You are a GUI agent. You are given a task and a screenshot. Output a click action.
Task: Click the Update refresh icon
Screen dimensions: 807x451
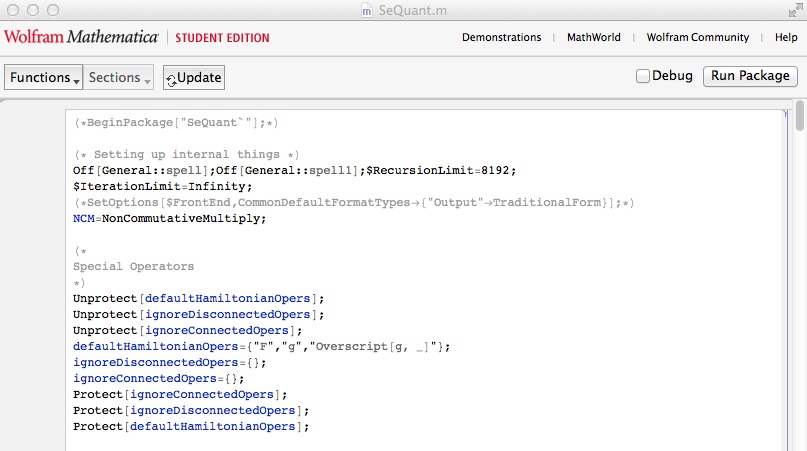[171, 79]
